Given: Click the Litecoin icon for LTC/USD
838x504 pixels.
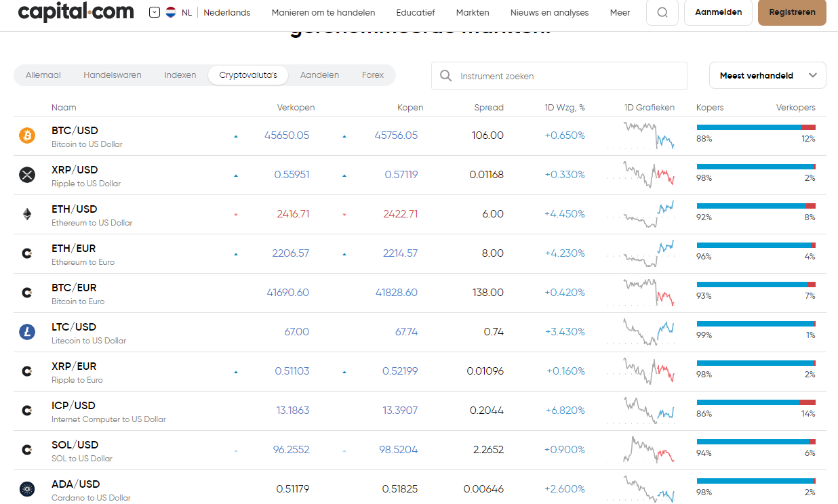Looking at the screenshot, I should click(x=27, y=332).
